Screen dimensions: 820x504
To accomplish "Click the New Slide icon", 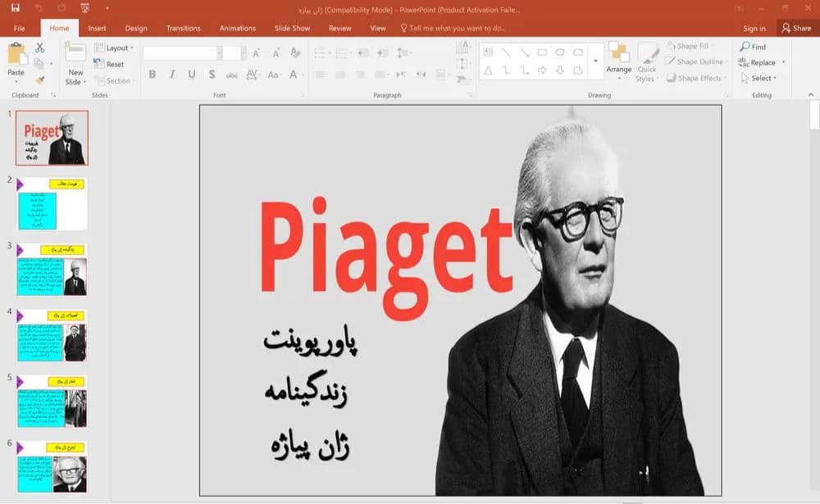I will (x=75, y=53).
